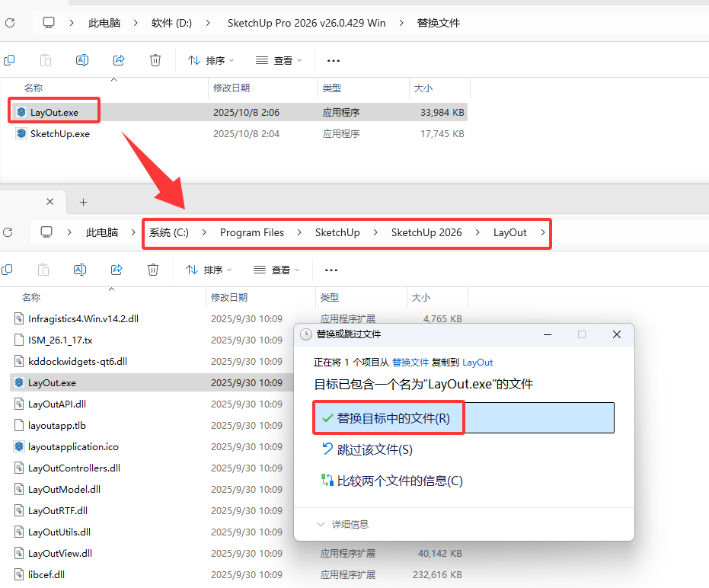Open the 排序 dropdown in the 替换文件 window
Image resolution: width=709 pixels, height=588 pixels.
pos(211,60)
